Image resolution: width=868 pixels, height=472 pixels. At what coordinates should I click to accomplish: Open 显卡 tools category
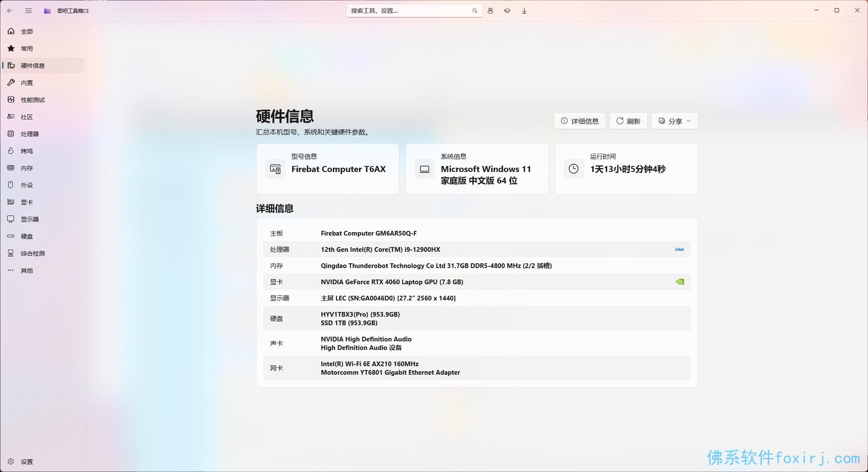pos(43,202)
